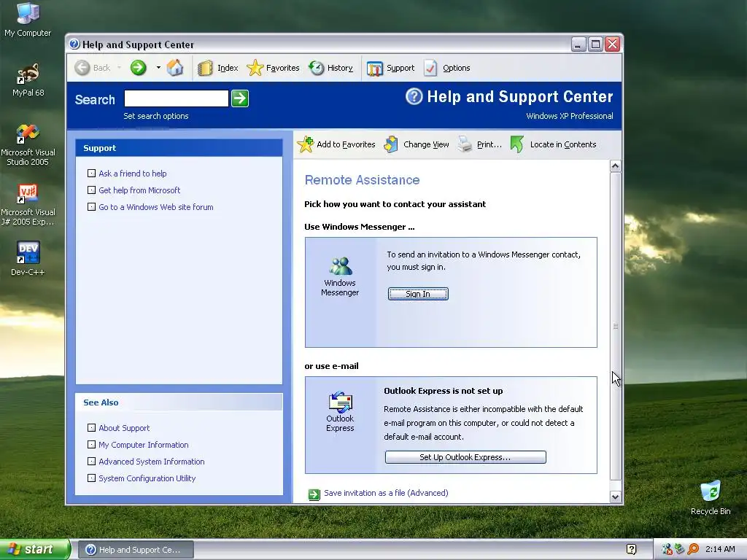
Task: Click the Locate in Contents arrow icon
Action: tap(517, 144)
